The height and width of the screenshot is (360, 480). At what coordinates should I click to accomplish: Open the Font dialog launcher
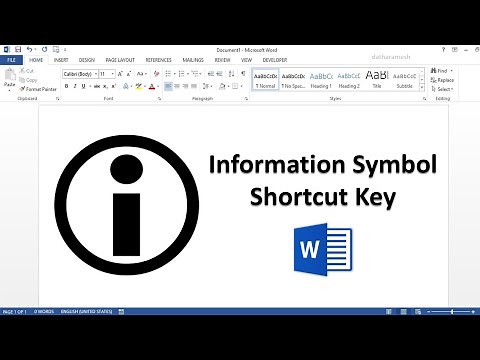pos(159,99)
